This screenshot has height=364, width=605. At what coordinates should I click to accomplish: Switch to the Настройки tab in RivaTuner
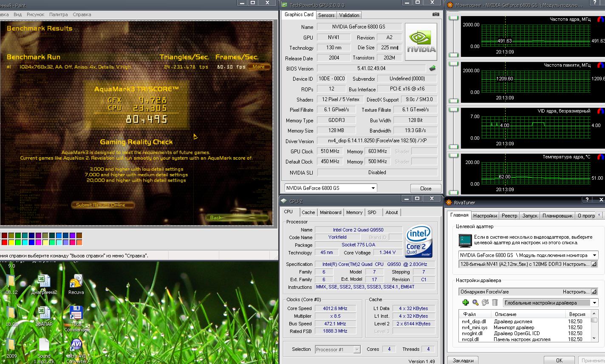pos(485,216)
